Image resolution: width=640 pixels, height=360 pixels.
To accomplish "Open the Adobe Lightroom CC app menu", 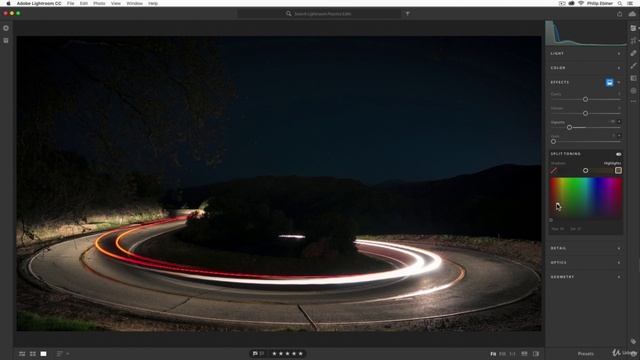I will pos(39,3).
